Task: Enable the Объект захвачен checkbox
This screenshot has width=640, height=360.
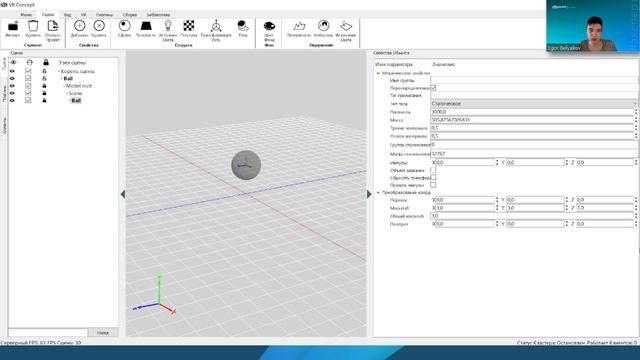Action: 433,170
